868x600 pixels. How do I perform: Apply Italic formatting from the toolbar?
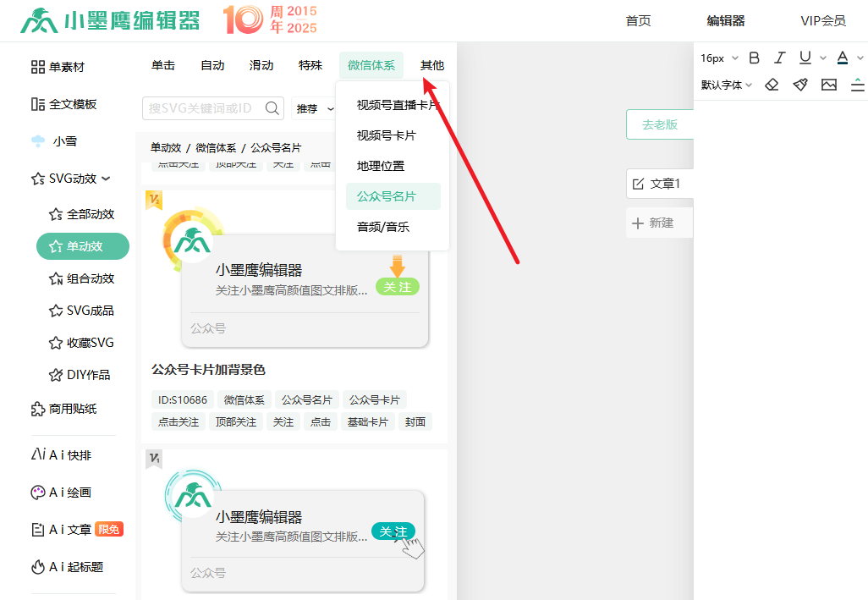pos(780,58)
